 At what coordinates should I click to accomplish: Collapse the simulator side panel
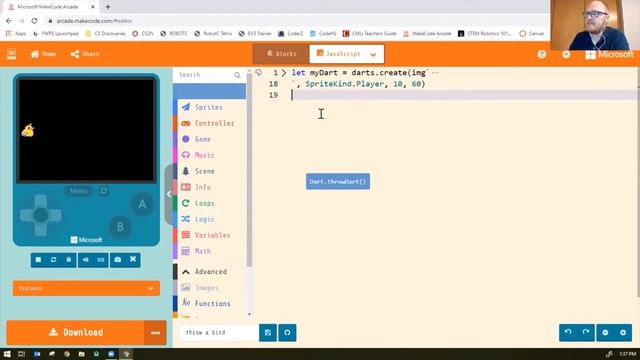click(x=169, y=195)
